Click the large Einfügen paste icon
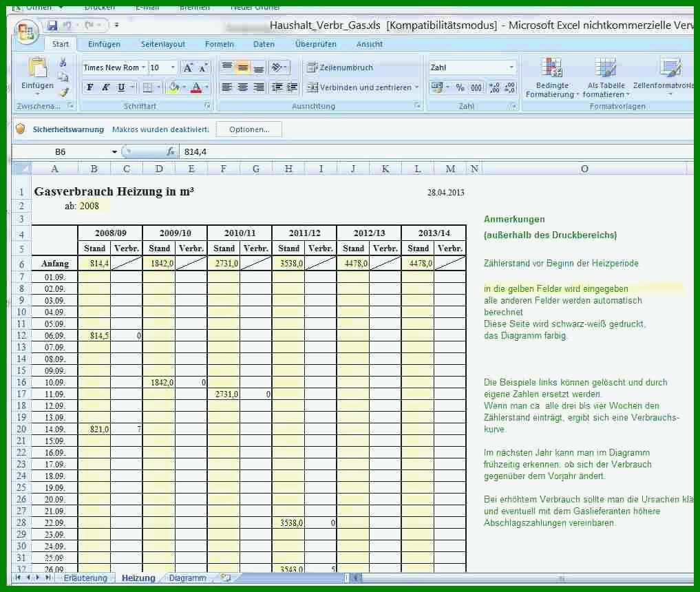This screenshot has width=700, height=592. click(x=37, y=67)
